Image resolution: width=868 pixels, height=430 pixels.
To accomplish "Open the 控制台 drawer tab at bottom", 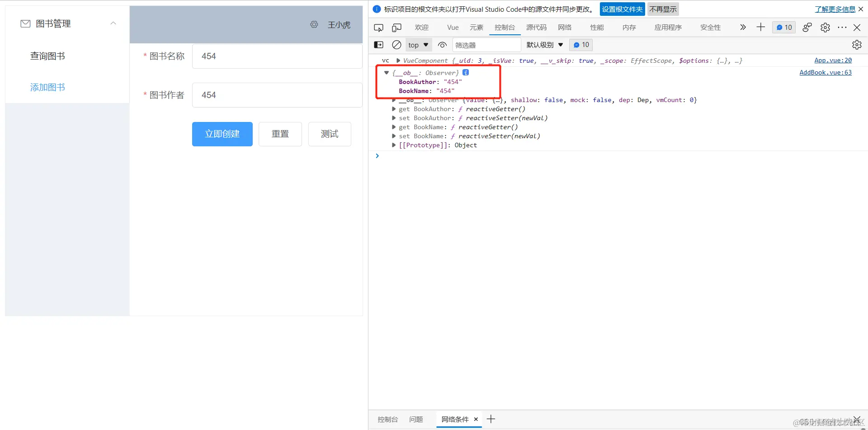I will [388, 419].
